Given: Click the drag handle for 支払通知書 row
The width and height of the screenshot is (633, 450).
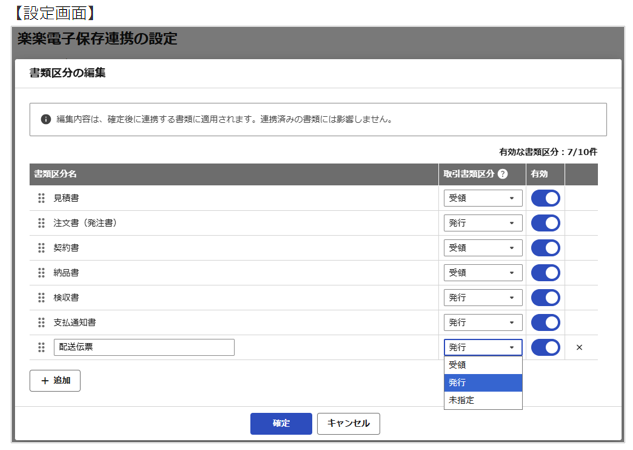Looking at the screenshot, I should (41, 322).
